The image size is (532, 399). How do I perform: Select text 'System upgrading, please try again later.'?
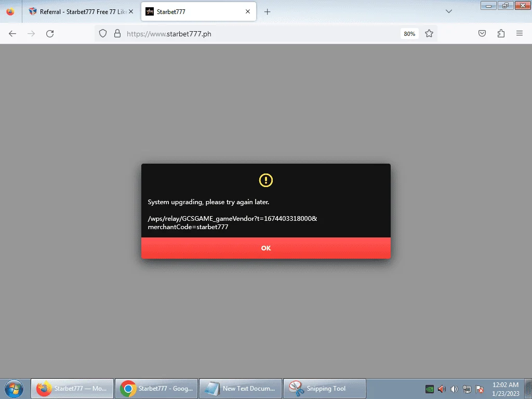[208, 202]
